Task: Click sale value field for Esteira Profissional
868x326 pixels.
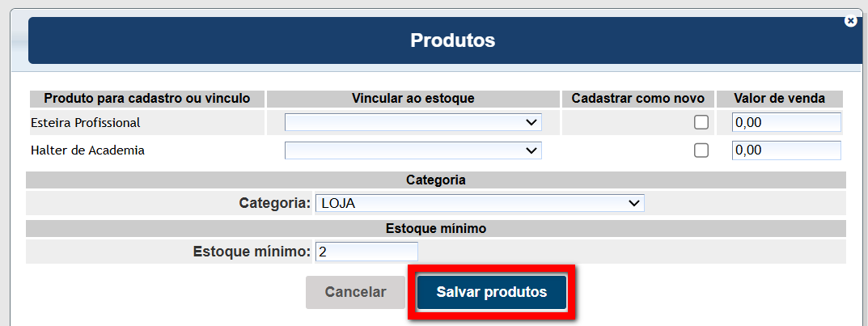Action: click(785, 123)
